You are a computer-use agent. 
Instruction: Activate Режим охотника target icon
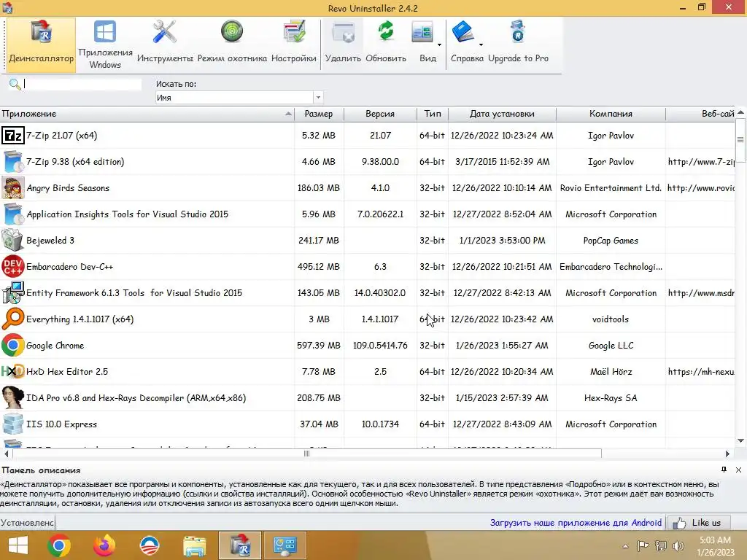(232, 32)
